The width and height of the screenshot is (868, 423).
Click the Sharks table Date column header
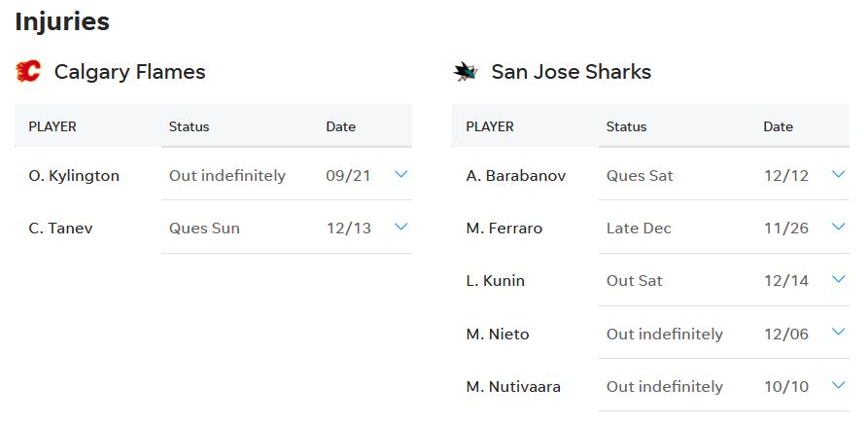tap(778, 126)
